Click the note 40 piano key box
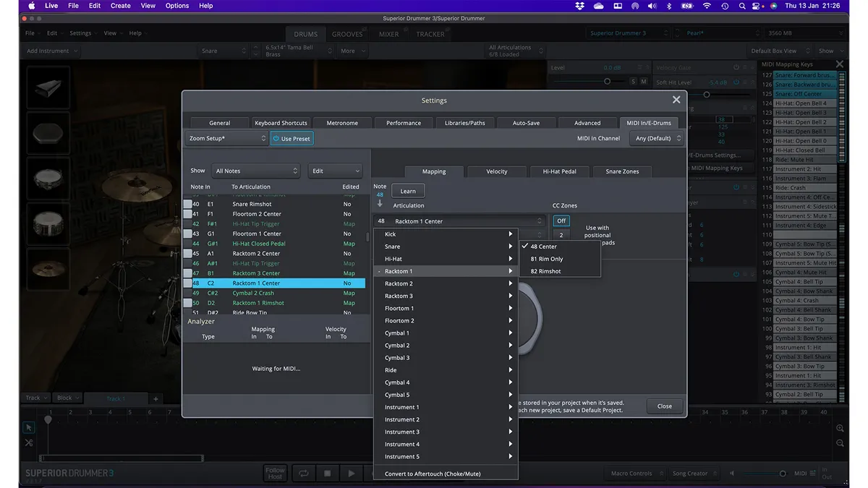The width and height of the screenshot is (868, 488). tap(187, 204)
